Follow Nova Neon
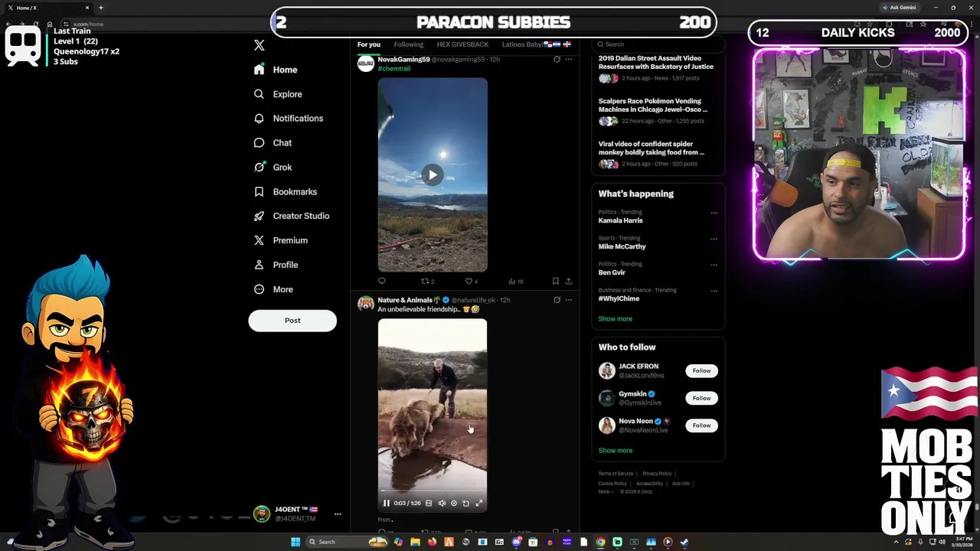The height and width of the screenshot is (551, 980). click(701, 425)
